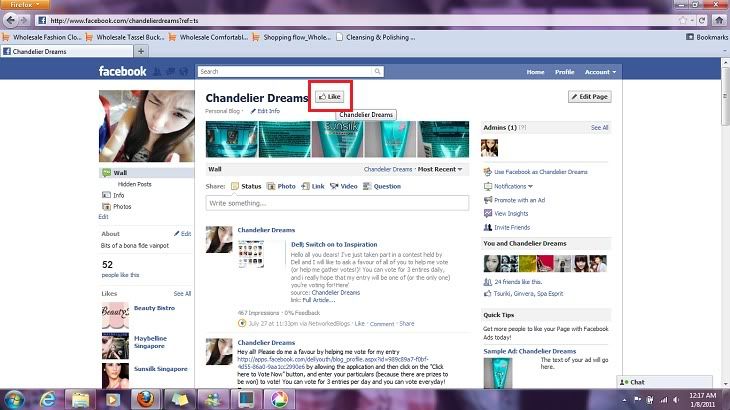Click the Facebook logo in the header

122,71
